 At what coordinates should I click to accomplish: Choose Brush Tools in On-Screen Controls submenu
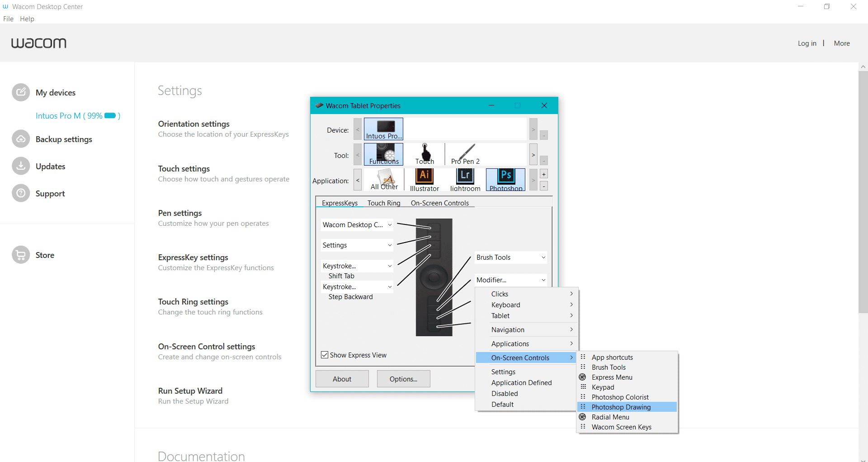pyautogui.click(x=627, y=367)
